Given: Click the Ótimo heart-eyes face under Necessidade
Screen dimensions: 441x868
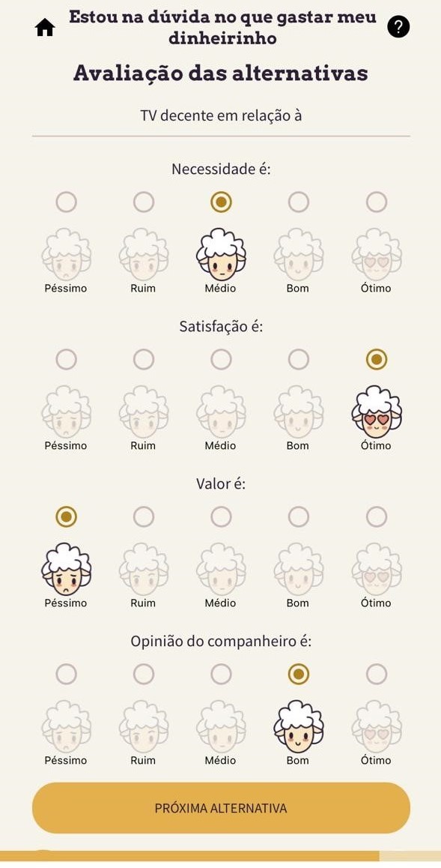Looking at the screenshot, I should point(377,254).
